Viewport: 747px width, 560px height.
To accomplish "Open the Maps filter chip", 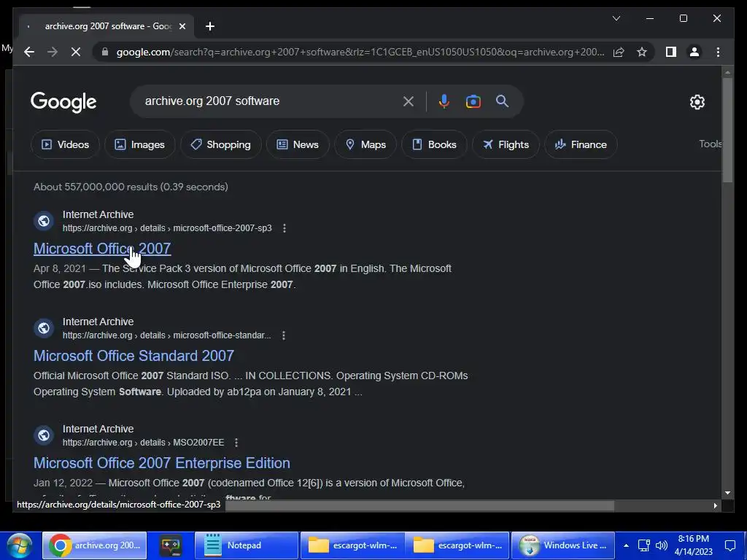I will (x=365, y=144).
